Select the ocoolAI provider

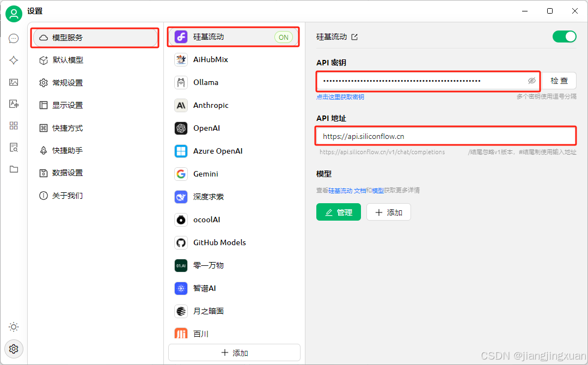click(x=234, y=220)
